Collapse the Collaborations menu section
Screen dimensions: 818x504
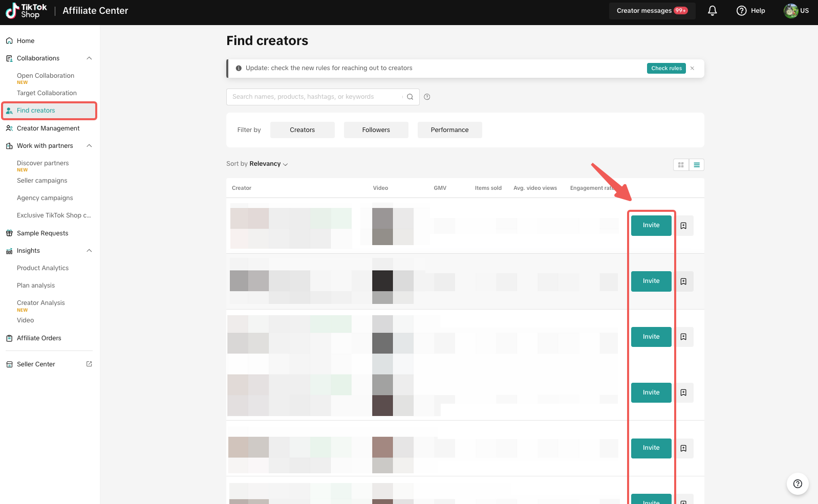coord(89,58)
